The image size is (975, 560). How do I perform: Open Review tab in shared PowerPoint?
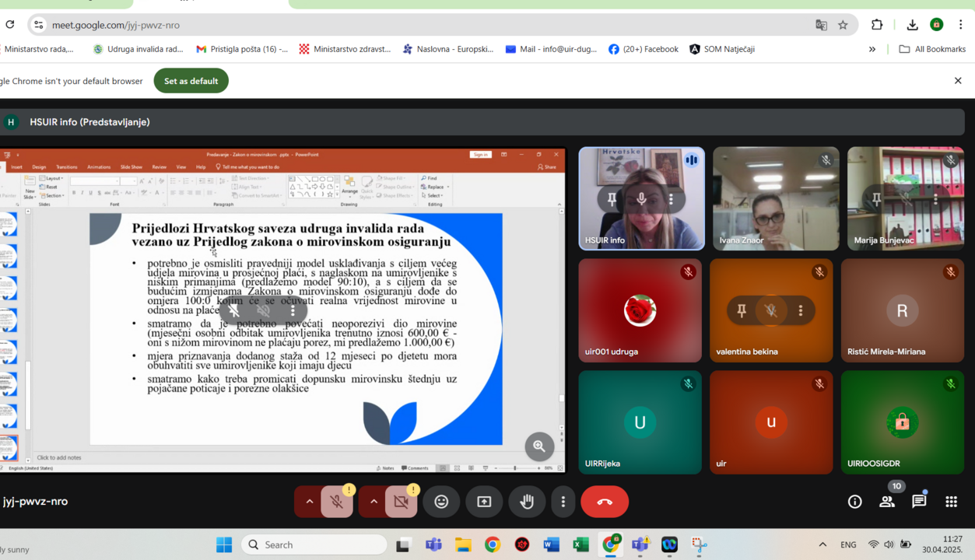tap(160, 167)
